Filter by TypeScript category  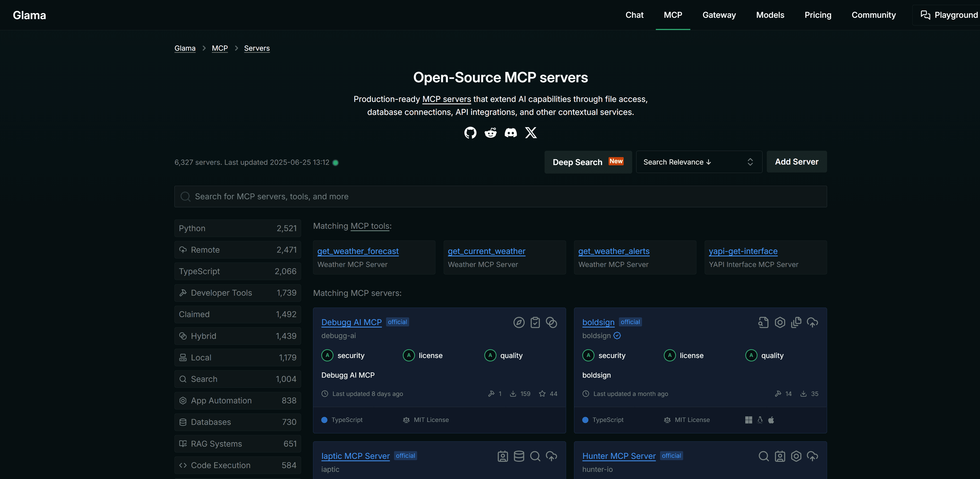237,271
